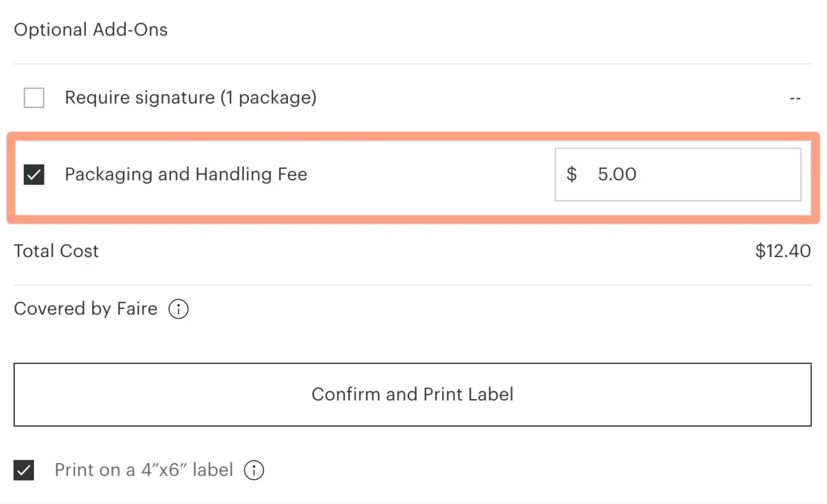827x504 pixels.
Task: Open the Covered by Faire info icon
Action: [178, 309]
